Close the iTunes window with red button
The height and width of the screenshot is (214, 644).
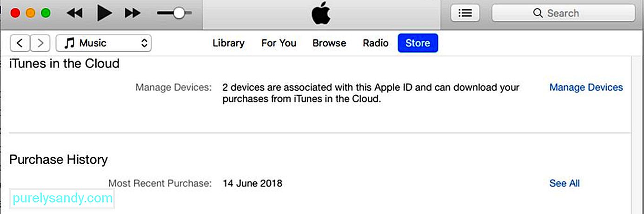15,13
